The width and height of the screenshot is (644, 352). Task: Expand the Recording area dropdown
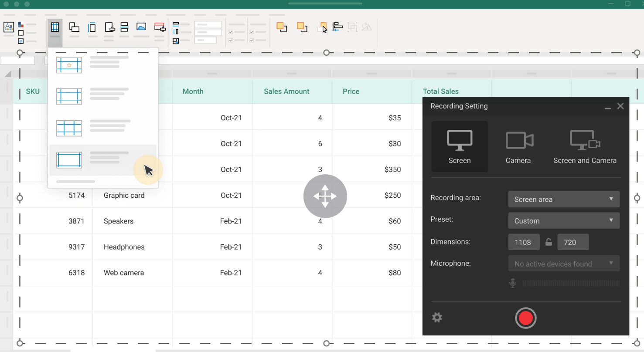tap(564, 199)
